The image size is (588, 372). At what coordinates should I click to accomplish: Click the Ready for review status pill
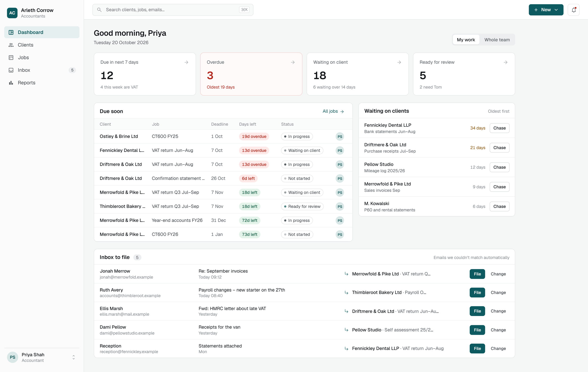click(x=302, y=206)
